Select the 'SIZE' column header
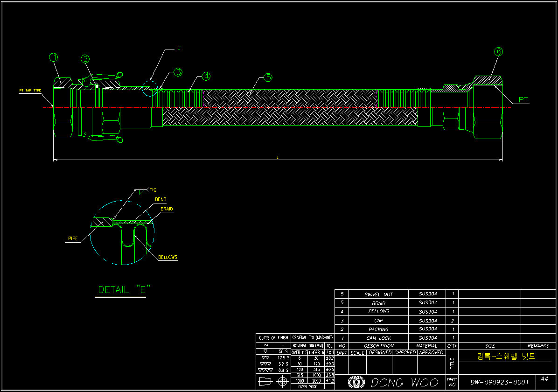Viewport: 558px width, 392px height. tap(490, 346)
